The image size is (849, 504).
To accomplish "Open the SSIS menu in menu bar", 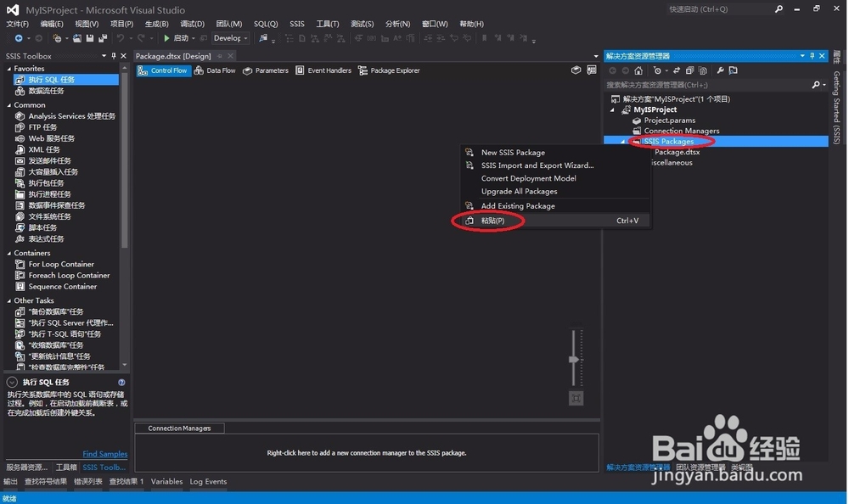I will (x=296, y=24).
